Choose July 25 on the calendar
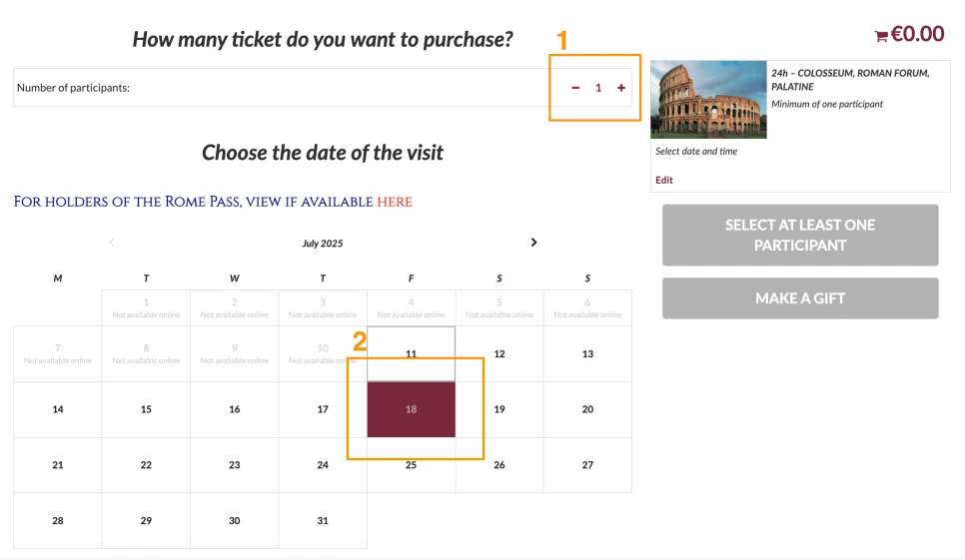 tap(412, 466)
